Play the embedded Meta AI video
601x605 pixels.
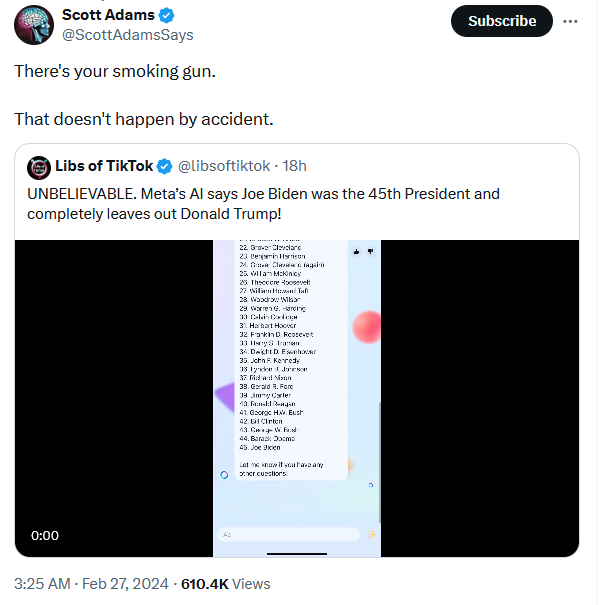click(x=297, y=398)
